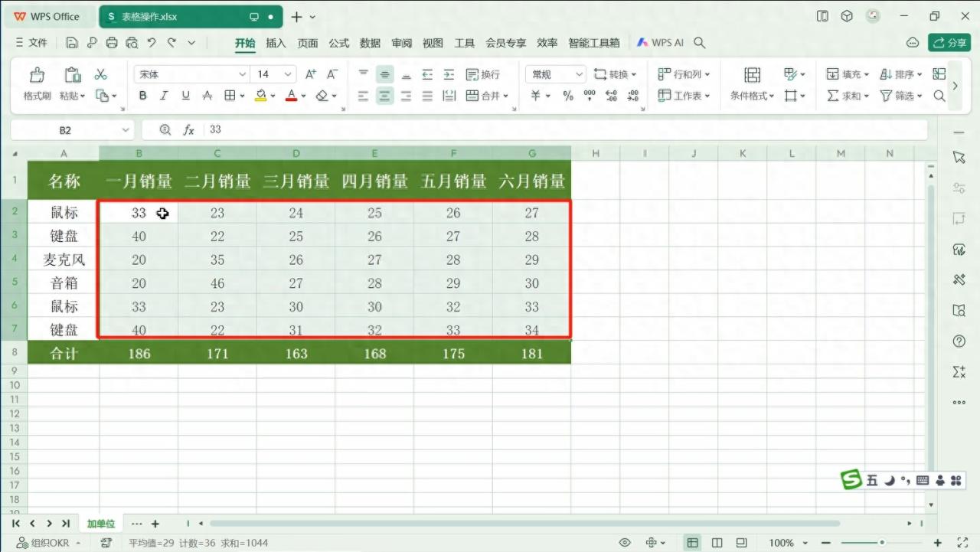Open the font size 14 dropdown
Viewport: 980px width, 552px height.
[x=288, y=74]
